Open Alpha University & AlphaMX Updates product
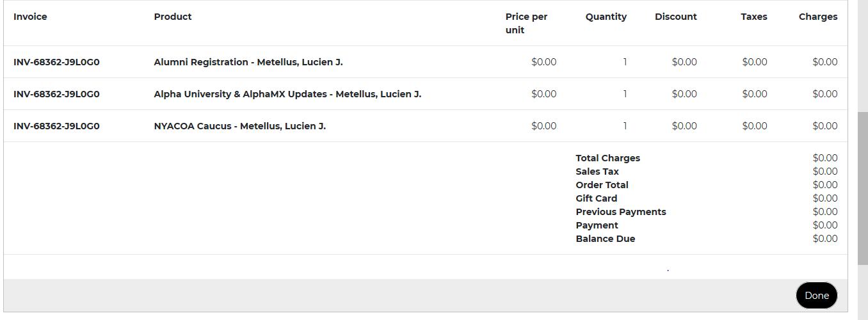 coord(287,94)
